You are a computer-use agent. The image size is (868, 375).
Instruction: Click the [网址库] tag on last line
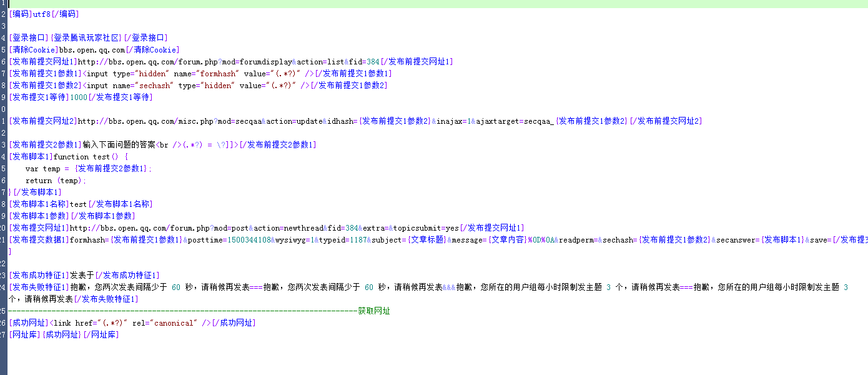pos(25,334)
